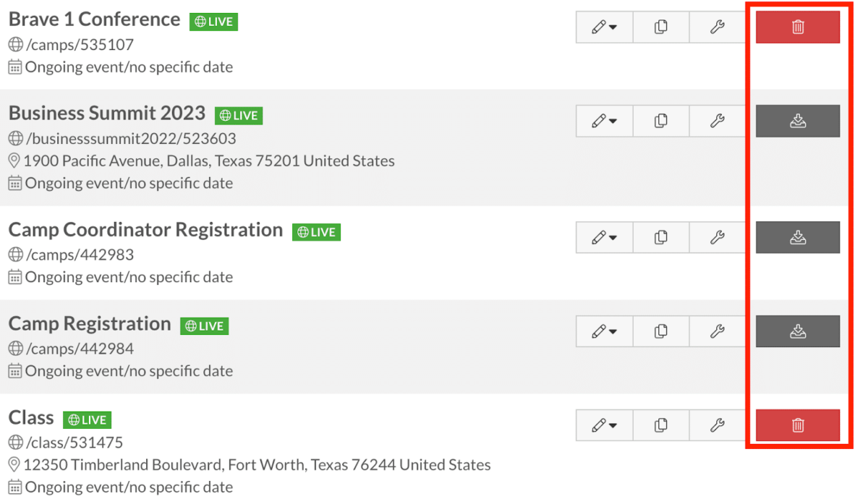Image resolution: width=868 pixels, height=499 pixels.
Task: Open edit dropdown for Camp Registration
Action: point(604,331)
